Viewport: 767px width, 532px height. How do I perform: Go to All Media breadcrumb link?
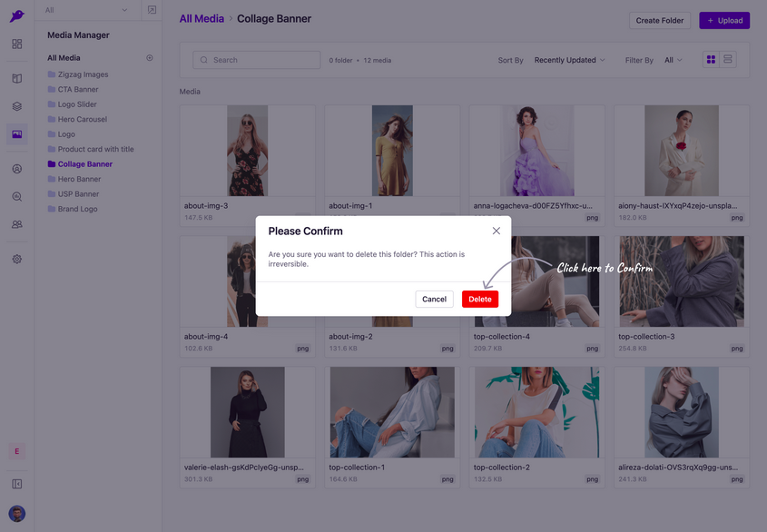202,18
